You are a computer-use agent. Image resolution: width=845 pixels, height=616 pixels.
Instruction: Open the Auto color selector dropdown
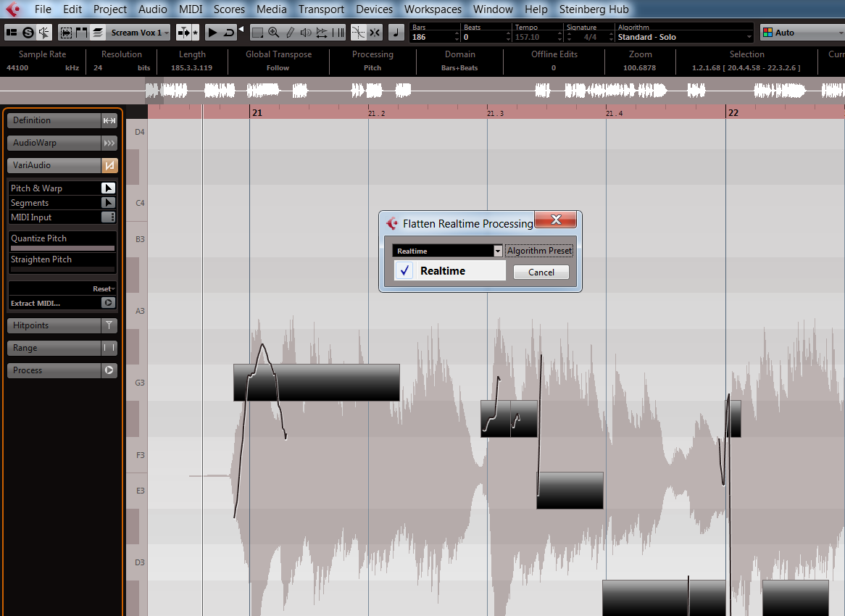[x=802, y=33]
